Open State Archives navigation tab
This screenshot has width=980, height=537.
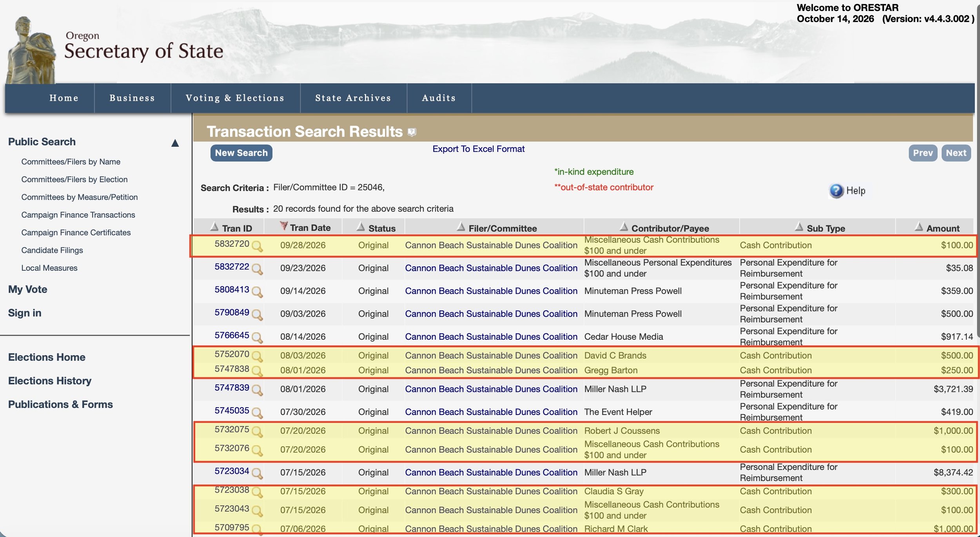(x=353, y=98)
